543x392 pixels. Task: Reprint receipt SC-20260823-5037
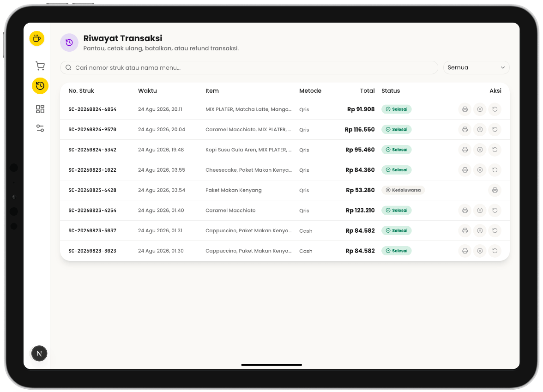(x=465, y=231)
